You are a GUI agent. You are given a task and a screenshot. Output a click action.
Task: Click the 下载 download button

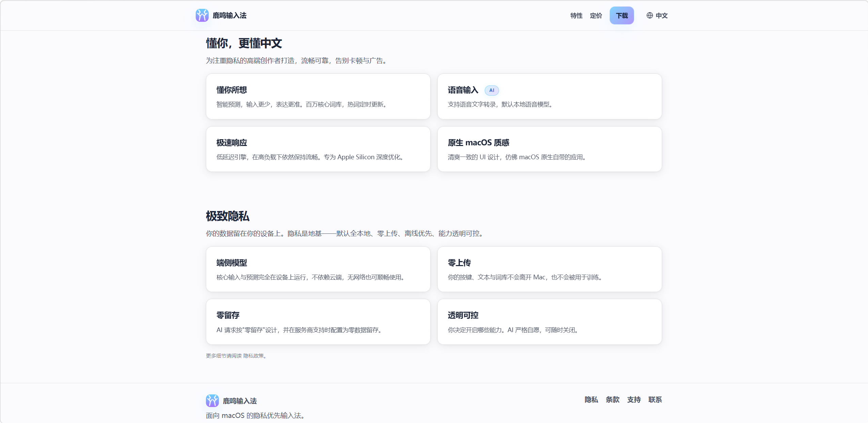click(622, 15)
